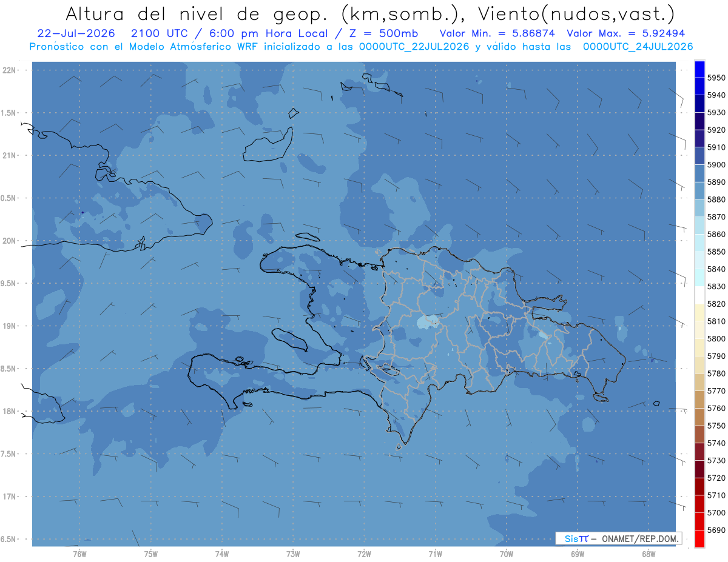Click the '5870' color scale value
Image resolution: width=728 pixels, height=562 pixels.
click(x=716, y=217)
